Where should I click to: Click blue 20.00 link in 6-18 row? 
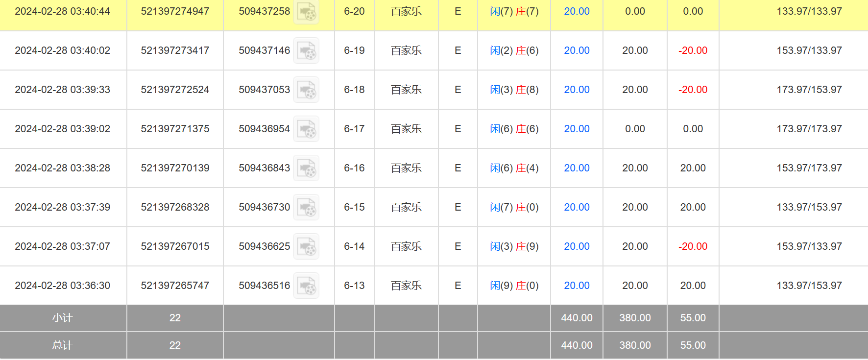click(577, 90)
